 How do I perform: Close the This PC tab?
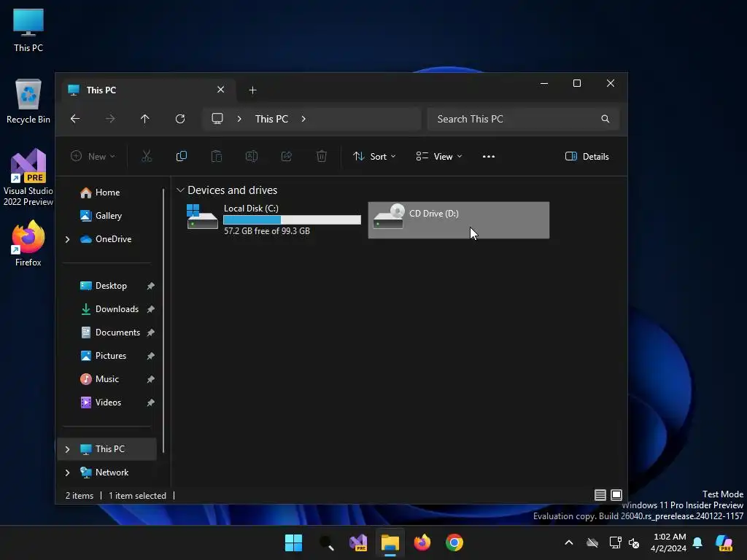[220, 90]
